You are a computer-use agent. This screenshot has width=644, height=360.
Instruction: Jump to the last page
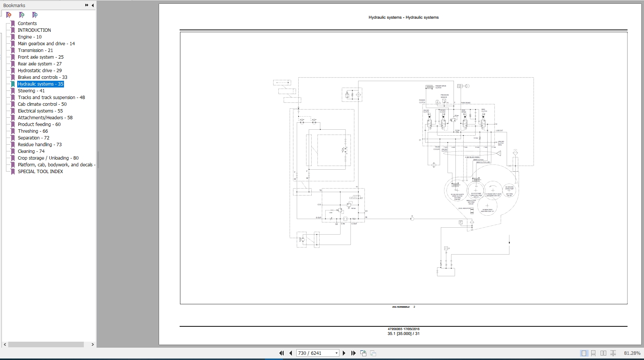pos(353,353)
